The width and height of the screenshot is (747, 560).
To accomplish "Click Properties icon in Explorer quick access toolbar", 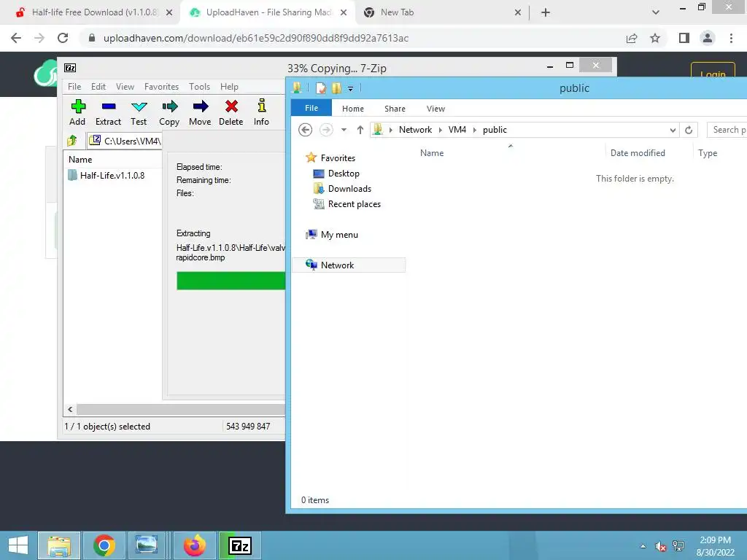I will click(321, 88).
